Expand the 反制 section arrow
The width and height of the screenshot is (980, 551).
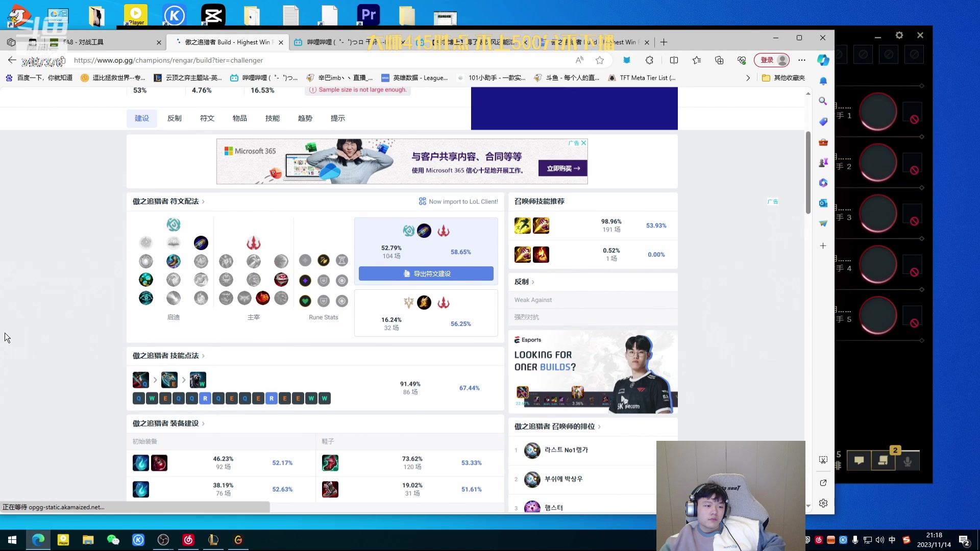tap(533, 282)
